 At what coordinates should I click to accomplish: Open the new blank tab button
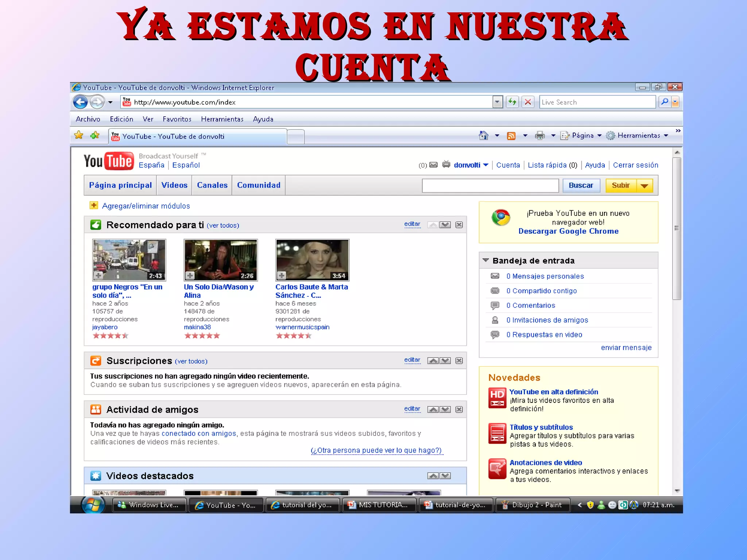(296, 137)
